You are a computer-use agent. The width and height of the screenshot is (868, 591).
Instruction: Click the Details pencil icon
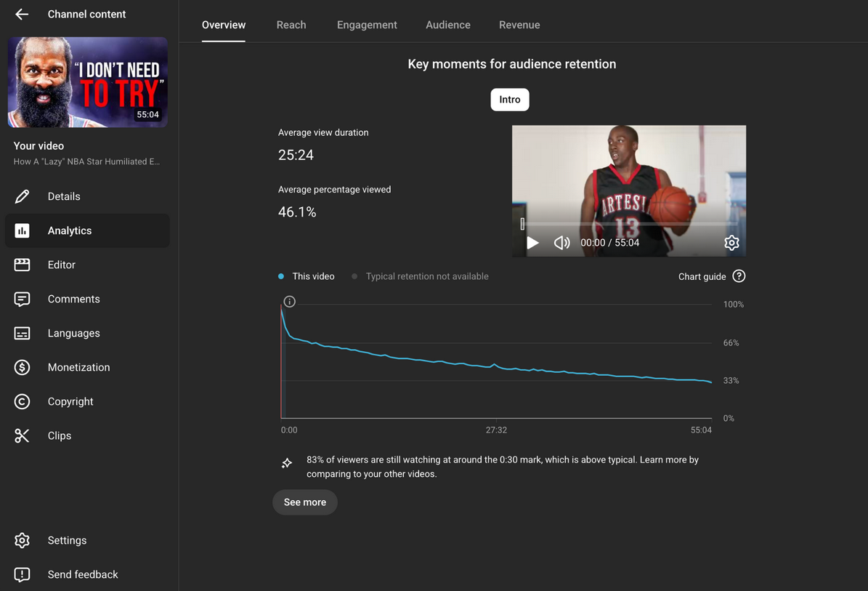(22, 196)
